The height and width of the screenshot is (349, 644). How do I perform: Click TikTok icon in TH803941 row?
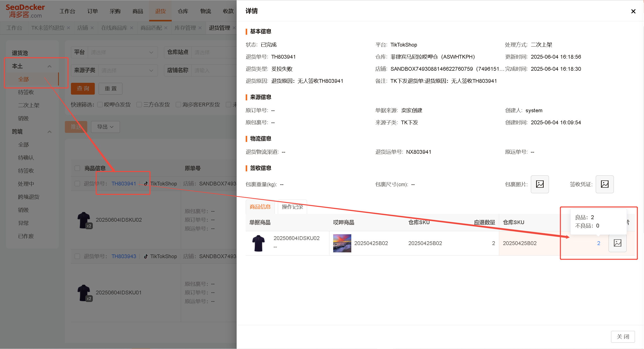coord(146,184)
